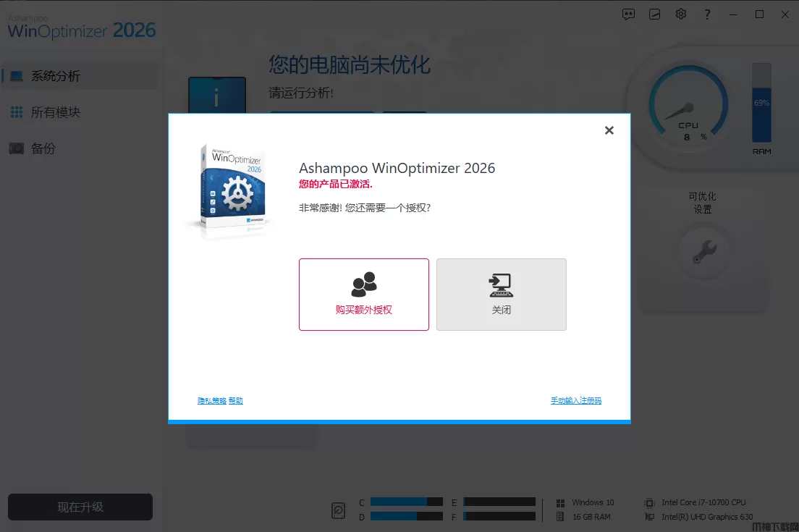Click the E drive usage bar

click(x=499, y=502)
